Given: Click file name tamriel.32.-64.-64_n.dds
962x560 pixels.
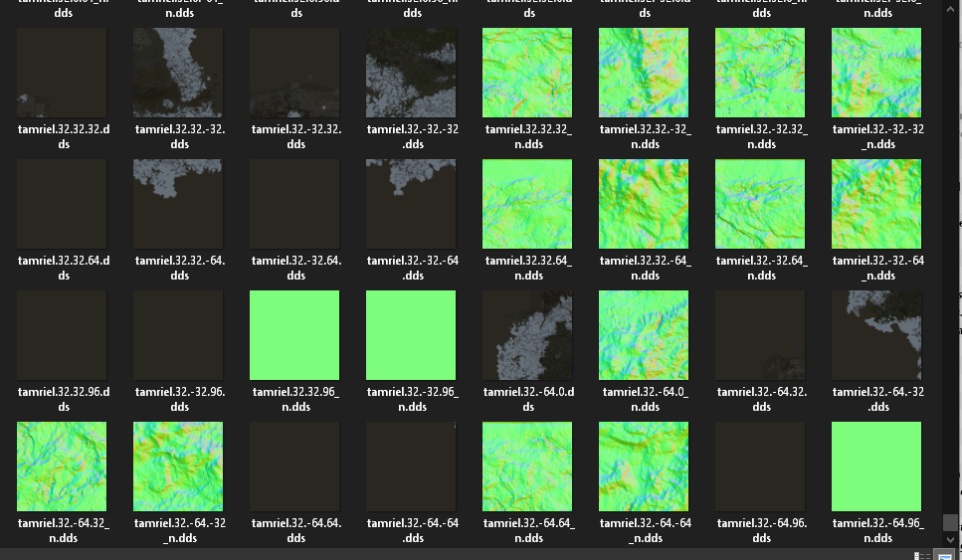Looking at the screenshot, I should pos(645,530).
